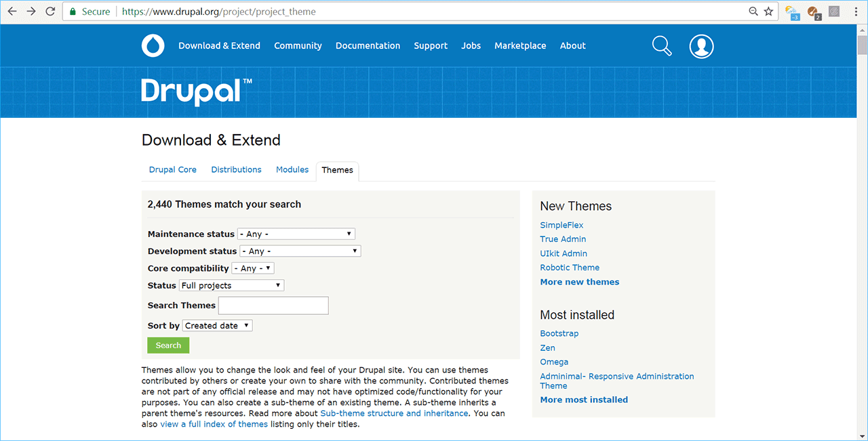Select the Themes tab
Image resolution: width=868 pixels, height=441 pixels.
(338, 170)
